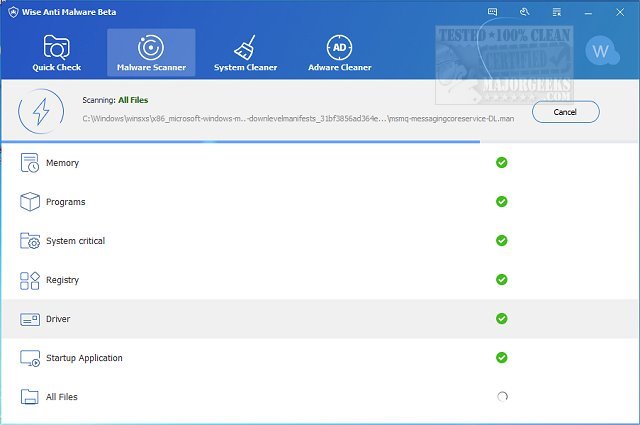
Task: Cancel the running scan
Action: (566, 112)
